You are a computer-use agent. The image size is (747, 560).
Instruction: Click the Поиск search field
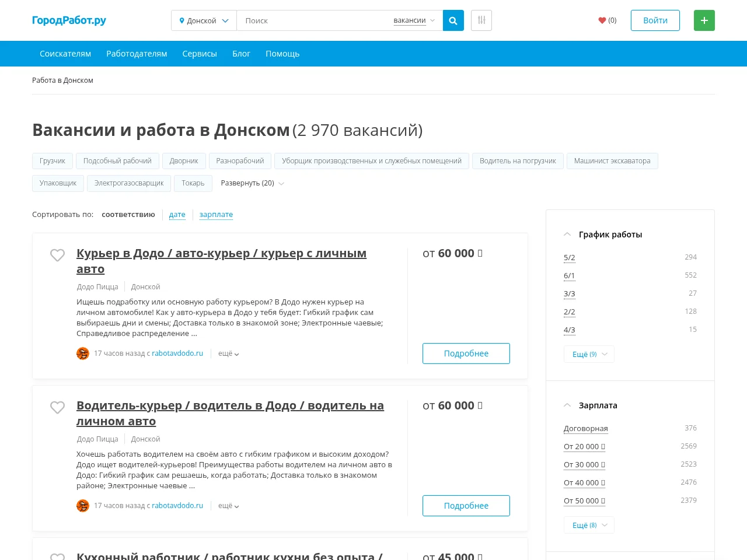pyautogui.click(x=315, y=20)
